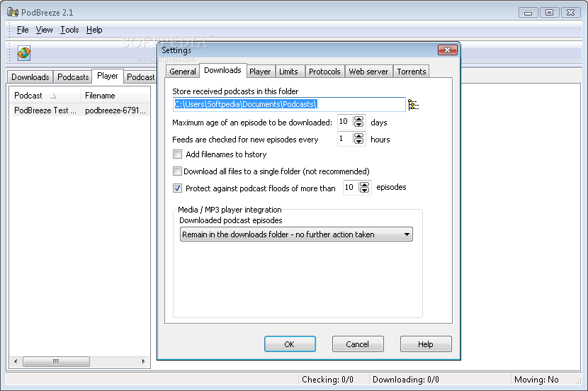The width and height of the screenshot is (588, 391).
Task: Decrease maximum episode age days spinner
Action: 359,125
